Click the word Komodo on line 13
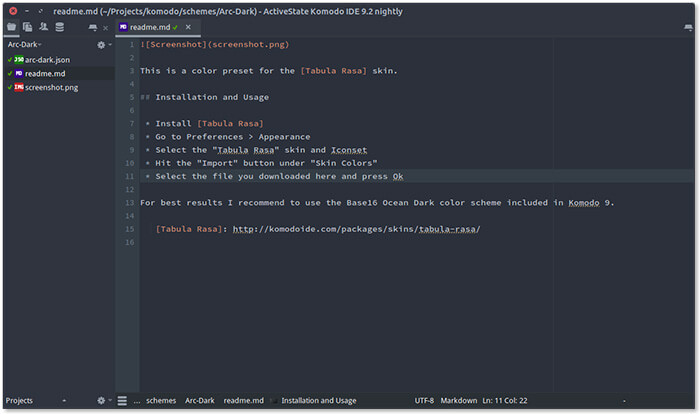 [584, 203]
